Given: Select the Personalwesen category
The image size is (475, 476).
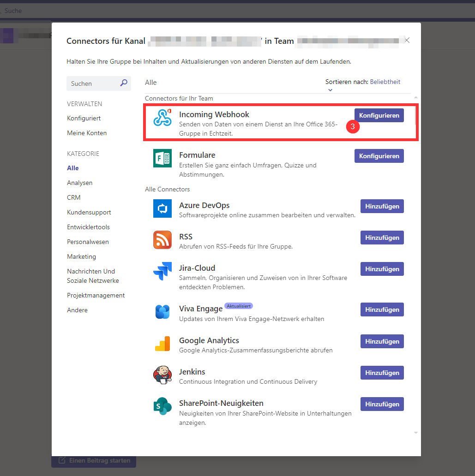Looking at the screenshot, I should [88, 242].
